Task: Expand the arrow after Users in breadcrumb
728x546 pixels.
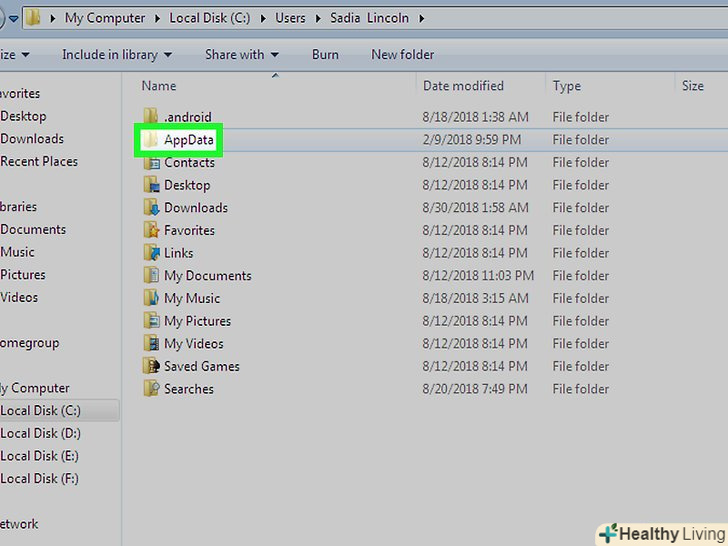Action: 318,19
